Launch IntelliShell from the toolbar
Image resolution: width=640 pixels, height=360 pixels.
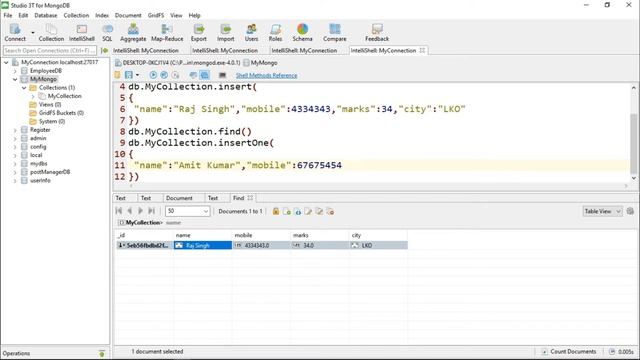(x=82, y=32)
